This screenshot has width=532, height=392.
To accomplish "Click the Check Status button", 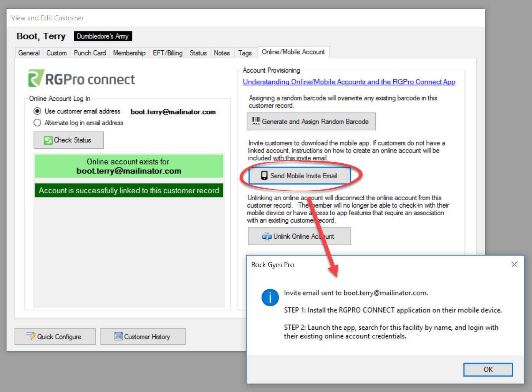I will (x=69, y=140).
